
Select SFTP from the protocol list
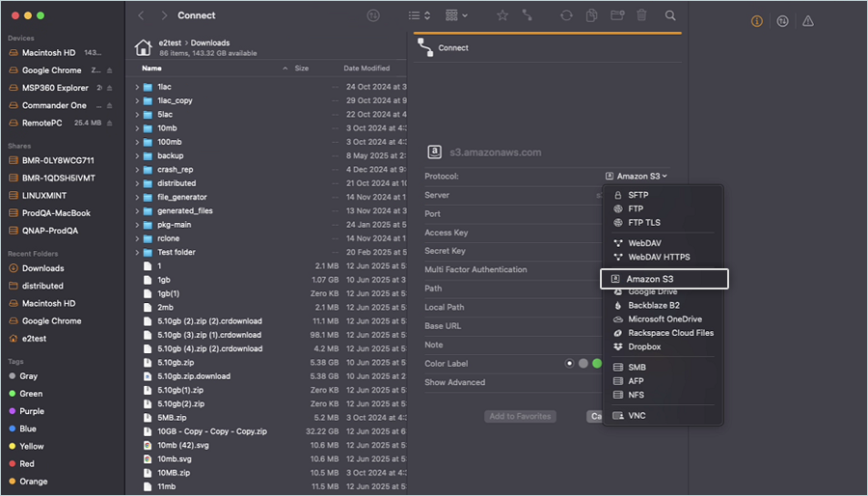coord(637,195)
